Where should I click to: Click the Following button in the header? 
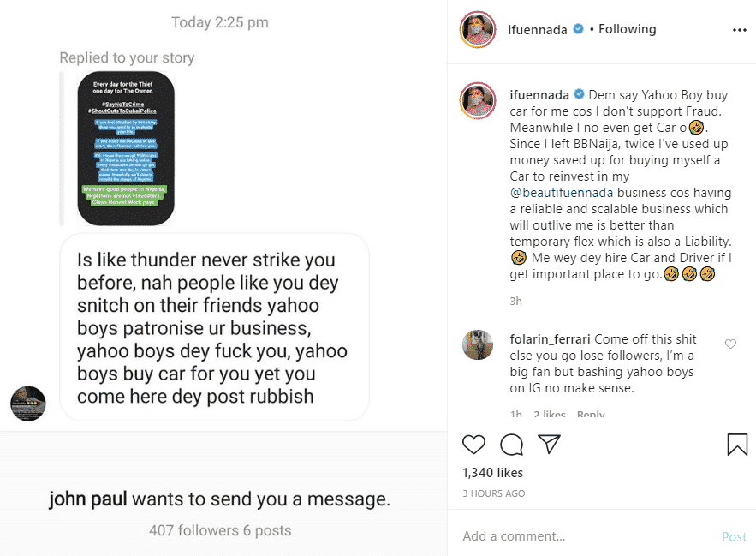pos(627,29)
